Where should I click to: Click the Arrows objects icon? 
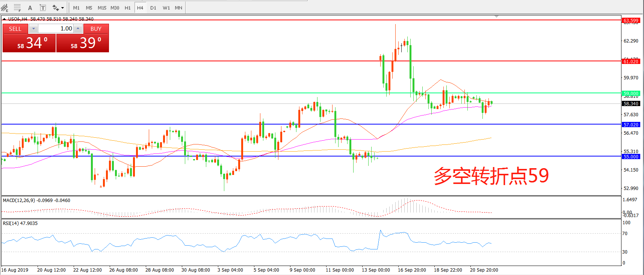click(x=55, y=8)
